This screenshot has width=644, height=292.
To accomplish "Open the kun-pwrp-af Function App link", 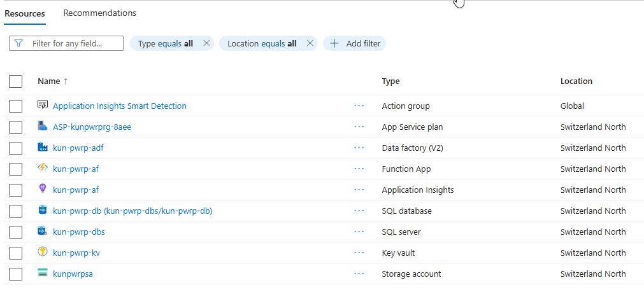I will click(76, 169).
